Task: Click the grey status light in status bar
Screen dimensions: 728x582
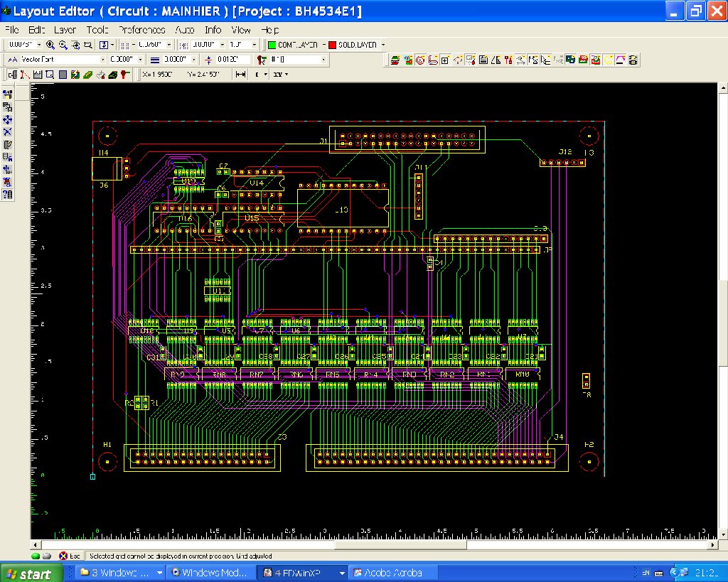Action: (47, 556)
